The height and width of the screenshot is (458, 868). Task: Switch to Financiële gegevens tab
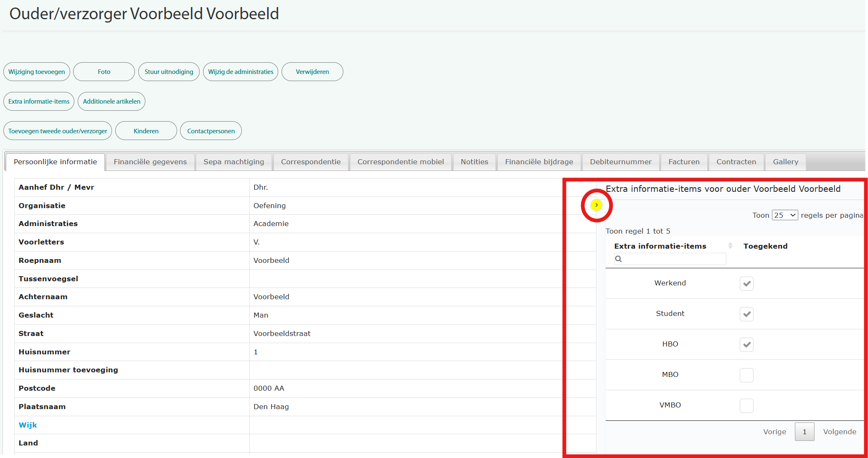pos(150,162)
